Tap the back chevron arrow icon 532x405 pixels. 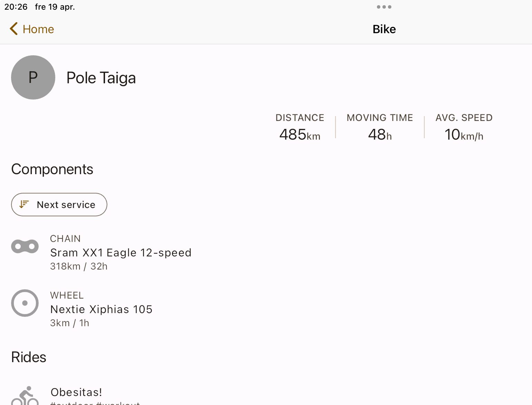(14, 29)
